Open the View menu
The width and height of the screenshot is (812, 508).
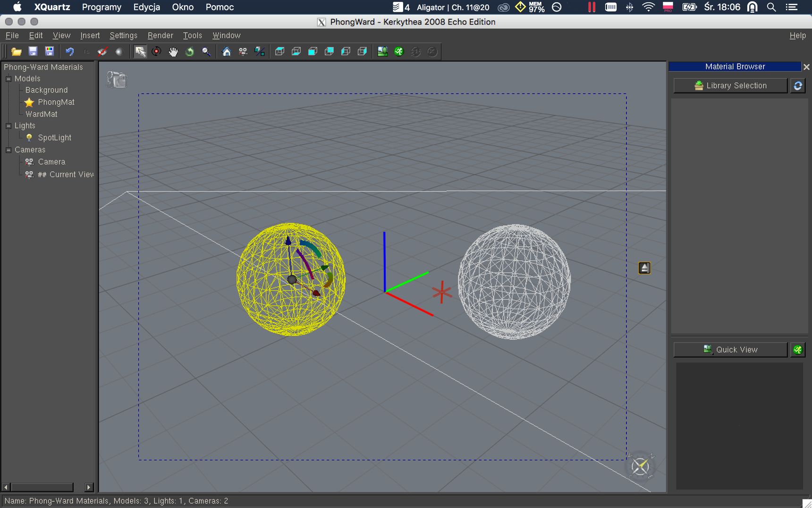pos(61,35)
